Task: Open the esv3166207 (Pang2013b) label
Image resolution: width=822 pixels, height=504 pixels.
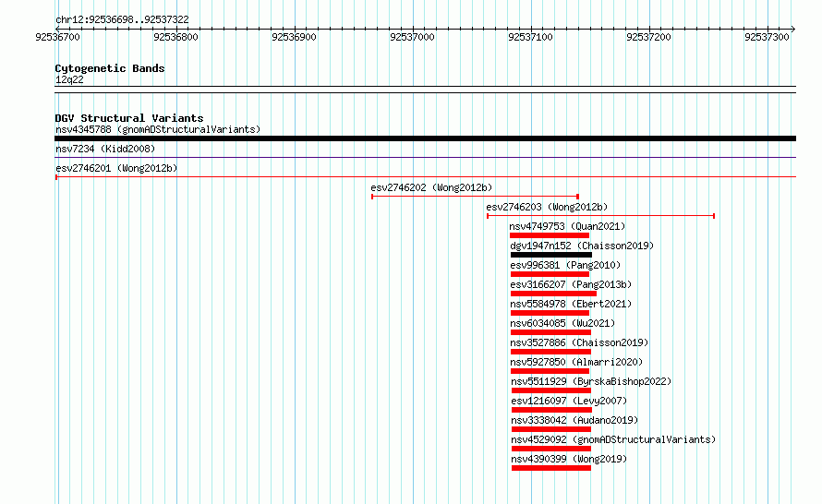Action: tap(571, 284)
